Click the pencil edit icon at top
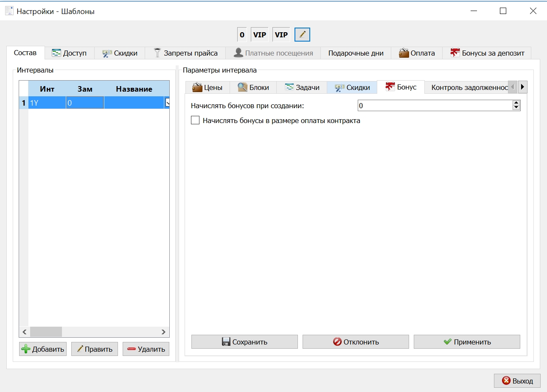This screenshot has width=547, height=392. point(302,35)
